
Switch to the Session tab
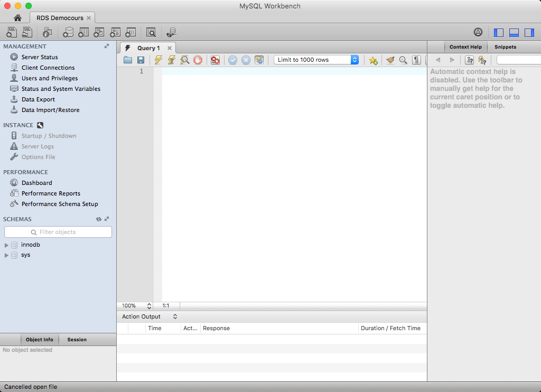coord(77,340)
